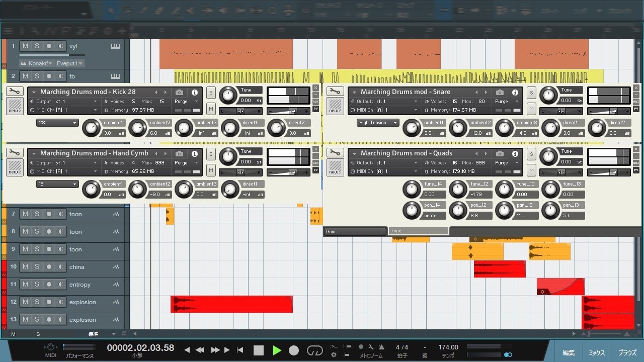Adjust the volume slider on Kick 28
The height and width of the screenshot is (362, 644).
[x=289, y=111]
